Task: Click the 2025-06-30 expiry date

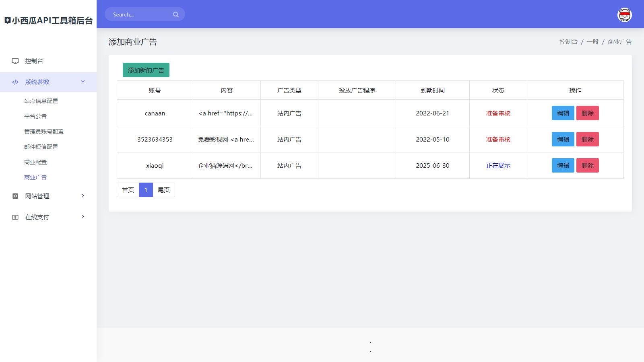Action: point(433,166)
